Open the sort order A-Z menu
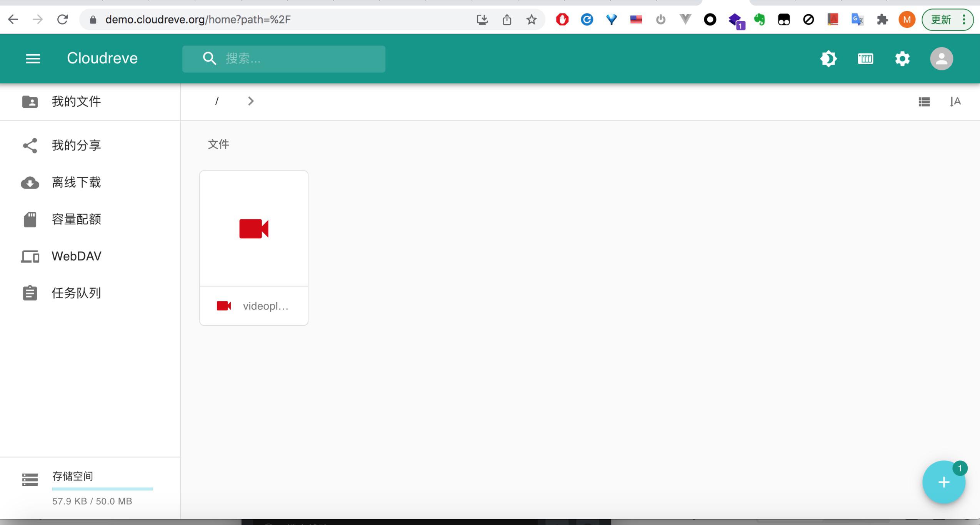The height and width of the screenshot is (525, 980). [x=955, y=102]
